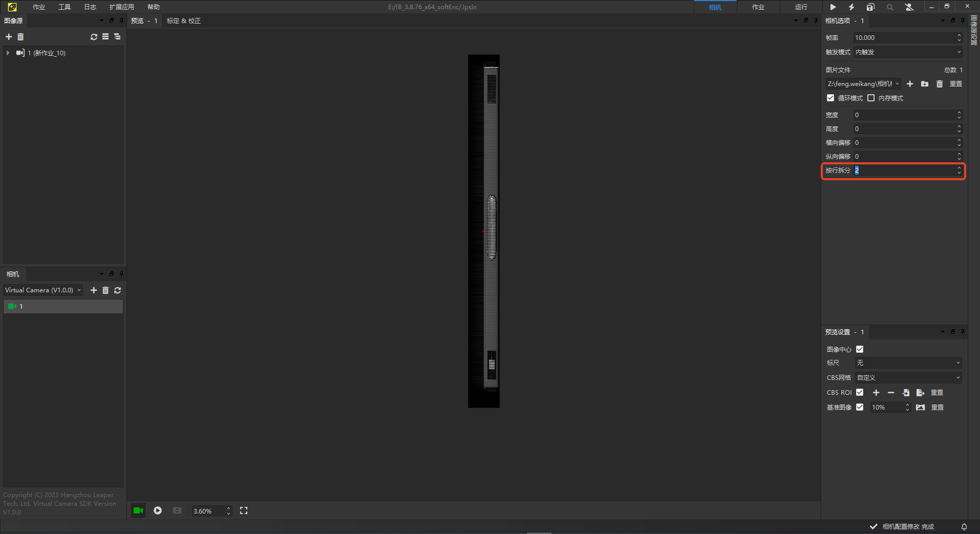This screenshot has width=980, height=534.
Task: Disable the 循环模式 checkbox
Action: click(x=830, y=98)
